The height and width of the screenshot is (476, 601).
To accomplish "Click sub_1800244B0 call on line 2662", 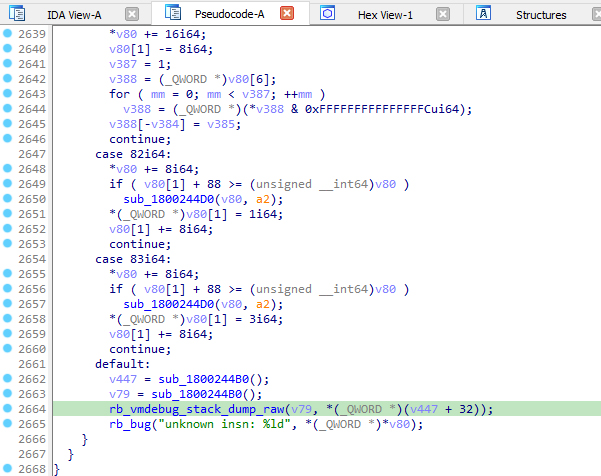I will point(204,379).
